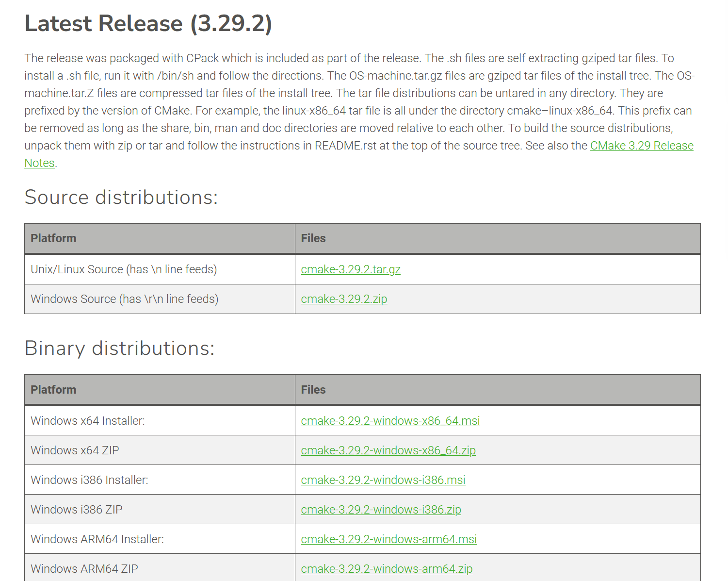The width and height of the screenshot is (728, 581).
Task: Open the CMake 3.29 Release Notes link
Action: tap(641, 146)
